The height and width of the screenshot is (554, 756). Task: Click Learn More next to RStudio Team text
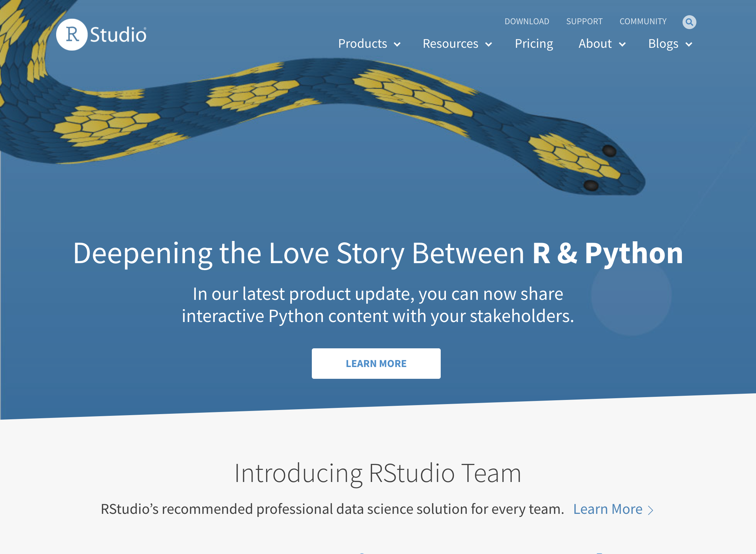608,509
